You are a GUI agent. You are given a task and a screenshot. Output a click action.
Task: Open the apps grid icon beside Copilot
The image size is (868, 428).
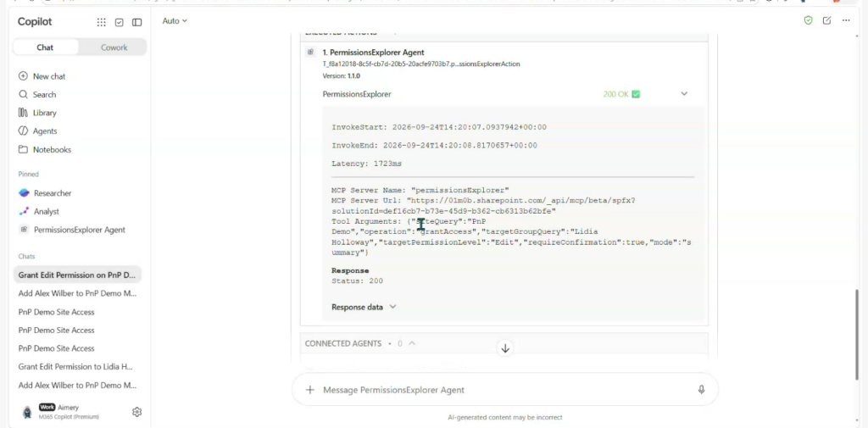[x=102, y=22]
